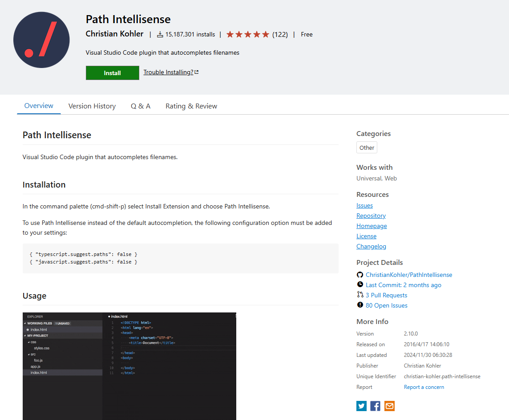Open the Q & A tab
The height and width of the screenshot is (420, 509).
(x=141, y=106)
